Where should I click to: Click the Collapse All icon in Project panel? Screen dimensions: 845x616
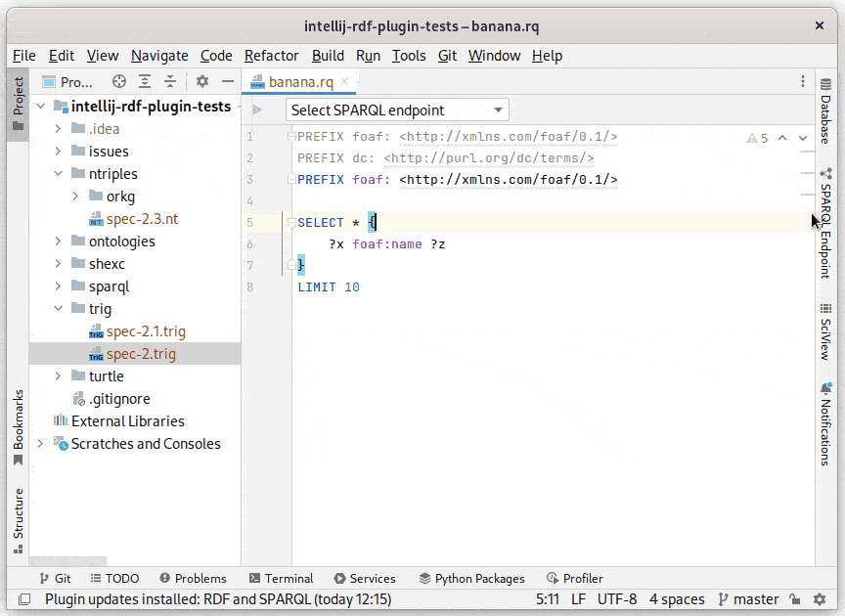click(x=170, y=81)
